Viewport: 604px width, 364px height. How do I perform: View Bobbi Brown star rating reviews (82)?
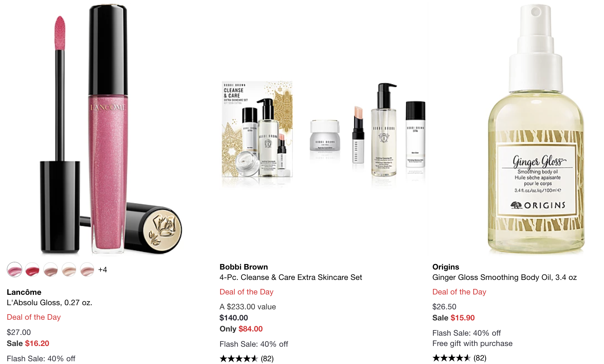[247, 358]
